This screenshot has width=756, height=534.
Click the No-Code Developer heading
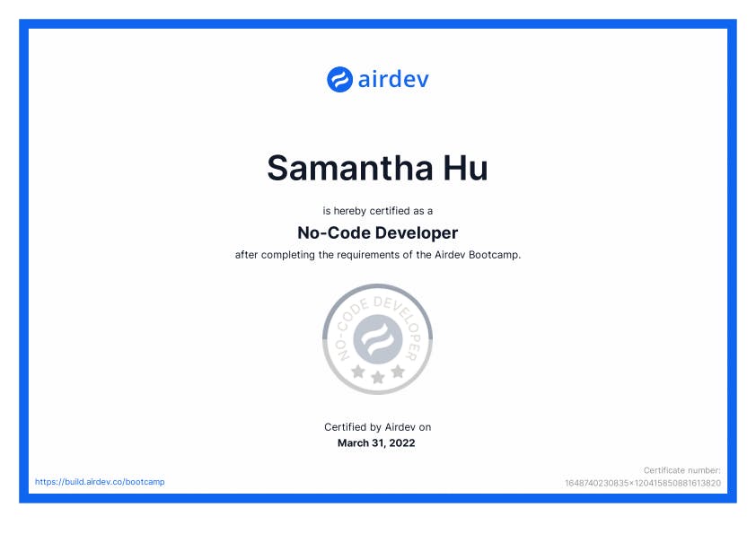pos(377,233)
